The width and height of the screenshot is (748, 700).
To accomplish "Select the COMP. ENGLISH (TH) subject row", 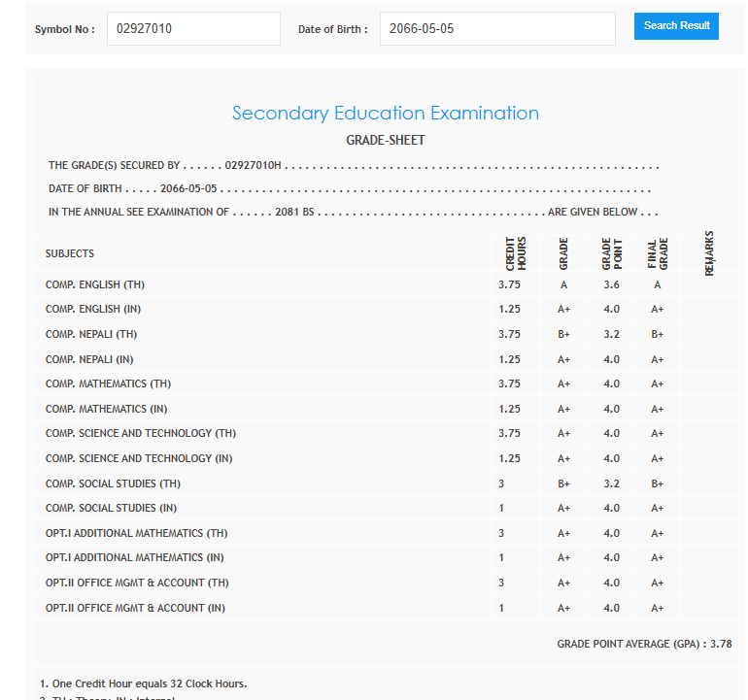I will (x=95, y=285).
